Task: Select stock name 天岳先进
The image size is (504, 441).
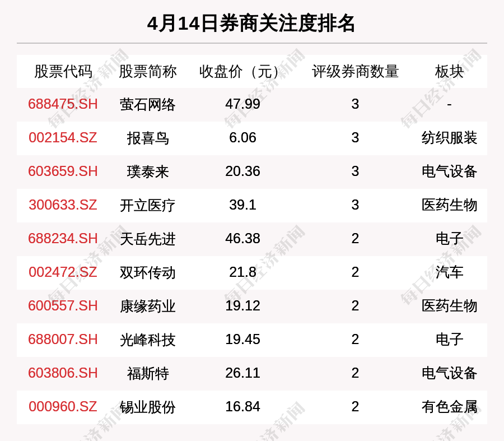Action: [147, 239]
